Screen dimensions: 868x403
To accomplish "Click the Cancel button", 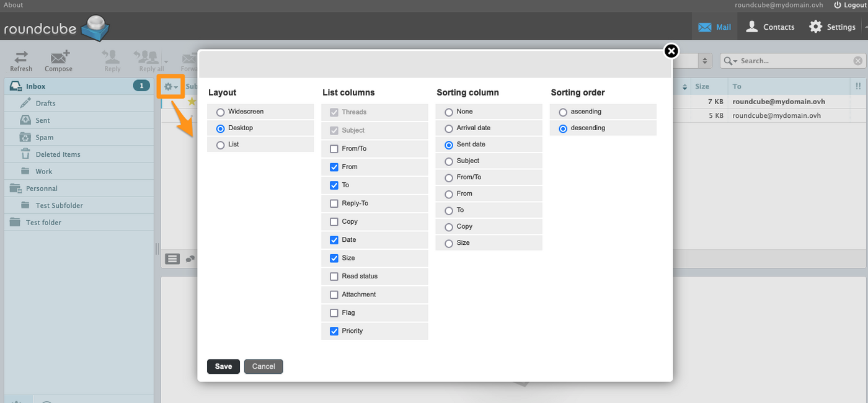I will point(263,366).
